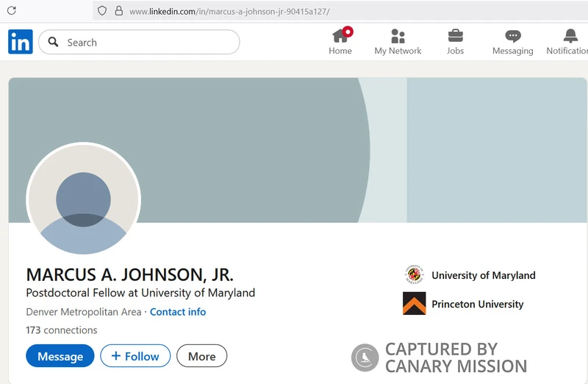This screenshot has height=384, width=588.
Task: Open the Contact info link
Action: click(x=178, y=312)
